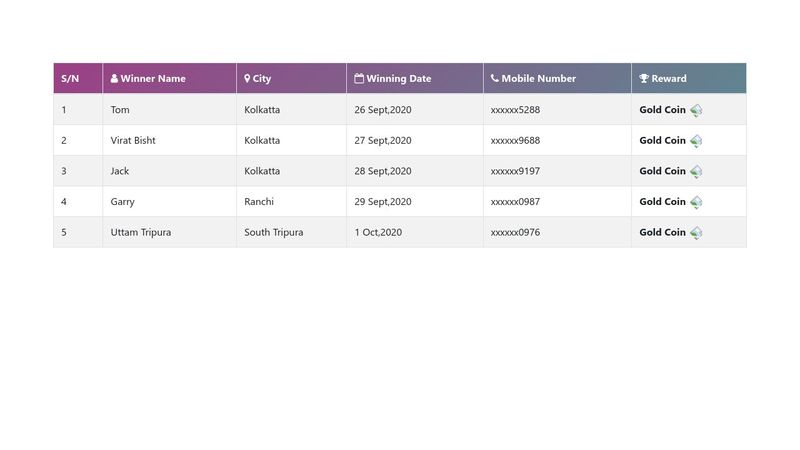Click the coin icon in Virat Bisht's row

coord(696,141)
